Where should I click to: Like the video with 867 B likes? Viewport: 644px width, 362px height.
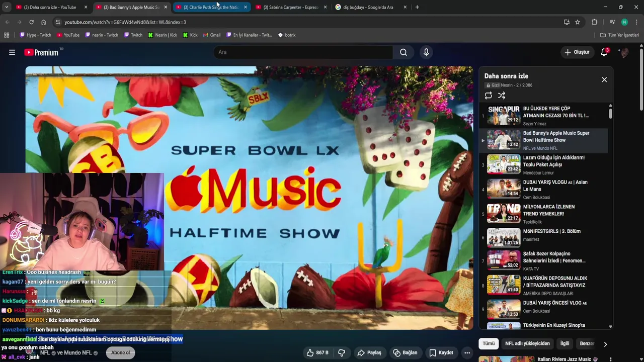pyautogui.click(x=317, y=352)
